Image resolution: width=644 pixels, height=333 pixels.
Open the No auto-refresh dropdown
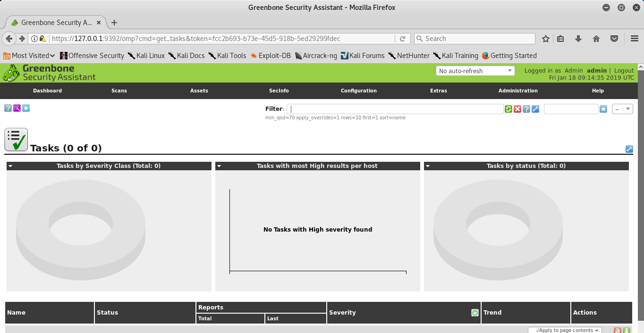[x=475, y=71]
